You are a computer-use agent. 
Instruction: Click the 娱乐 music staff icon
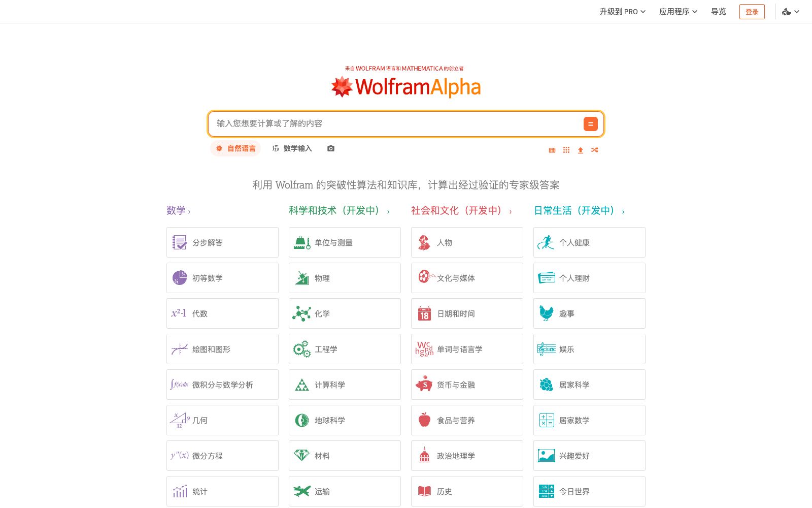point(547,349)
